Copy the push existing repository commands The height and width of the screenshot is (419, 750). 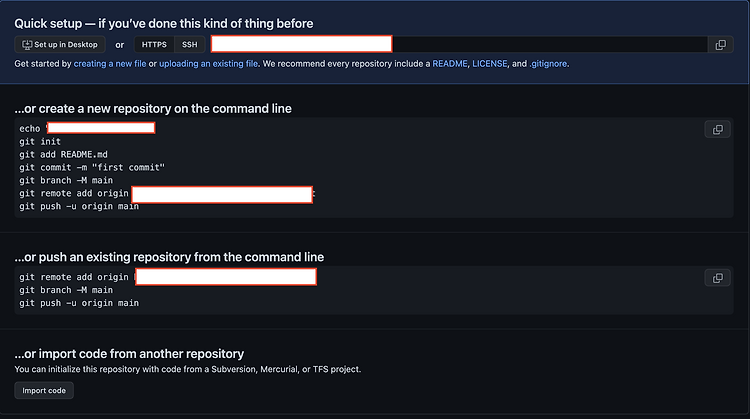pos(717,278)
